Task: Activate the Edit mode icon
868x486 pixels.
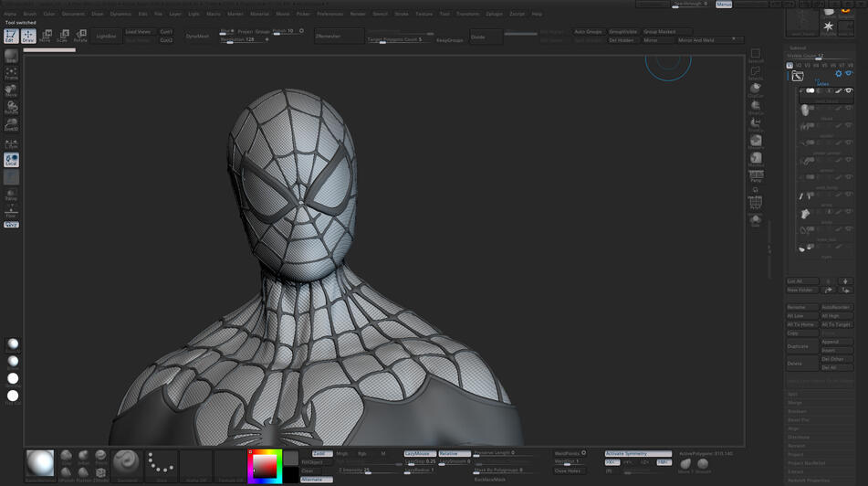Action: coord(11,36)
